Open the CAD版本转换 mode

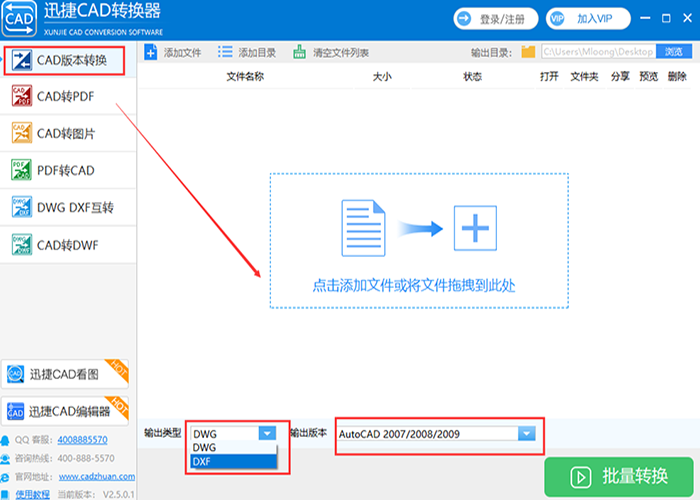68,60
